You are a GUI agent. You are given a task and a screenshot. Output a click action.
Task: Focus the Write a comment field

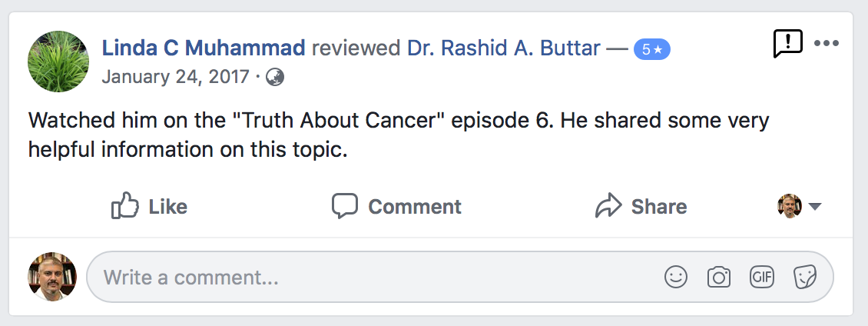click(x=460, y=277)
